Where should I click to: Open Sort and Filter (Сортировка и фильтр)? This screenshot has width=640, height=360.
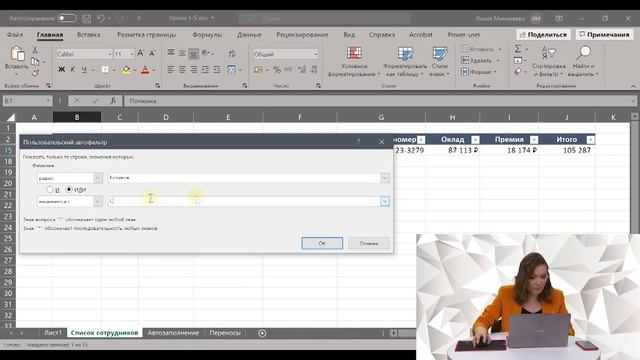549,61
